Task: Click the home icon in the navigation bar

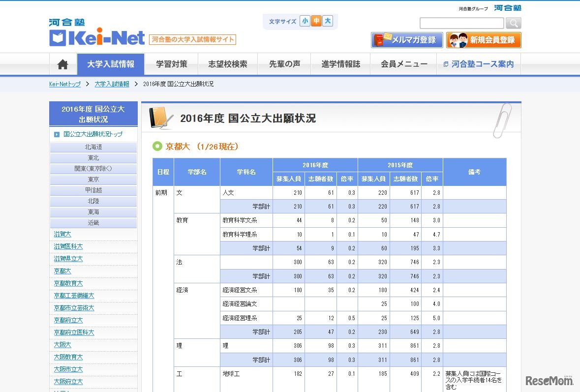Action: coord(62,64)
